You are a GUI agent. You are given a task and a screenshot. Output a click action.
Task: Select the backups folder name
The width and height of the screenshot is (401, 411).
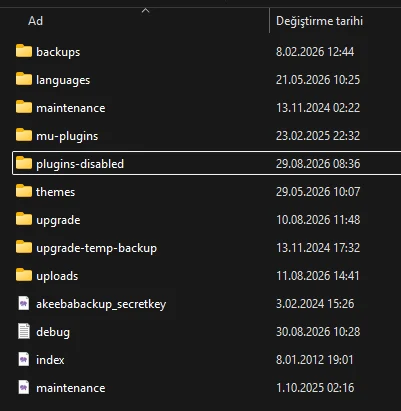tap(58, 52)
